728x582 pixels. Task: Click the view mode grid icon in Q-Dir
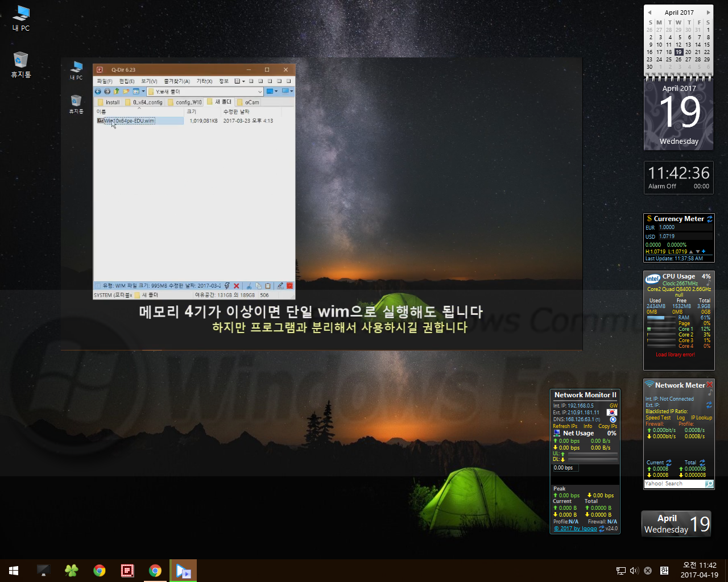pyautogui.click(x=136, y=91)
